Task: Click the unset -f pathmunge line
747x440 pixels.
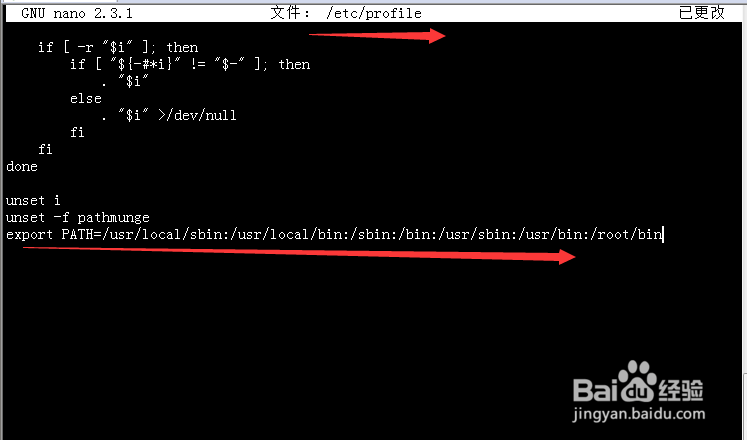Action: pos(78,218)
